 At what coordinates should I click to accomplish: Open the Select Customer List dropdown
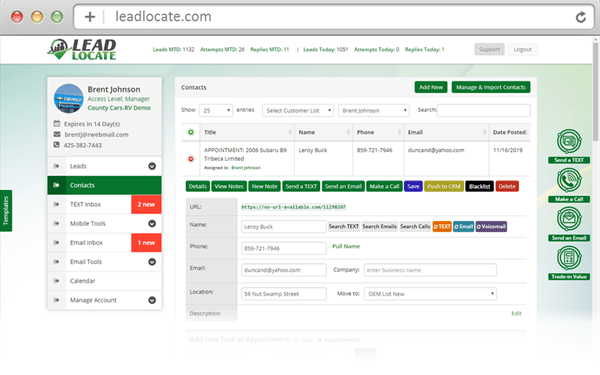298,111
